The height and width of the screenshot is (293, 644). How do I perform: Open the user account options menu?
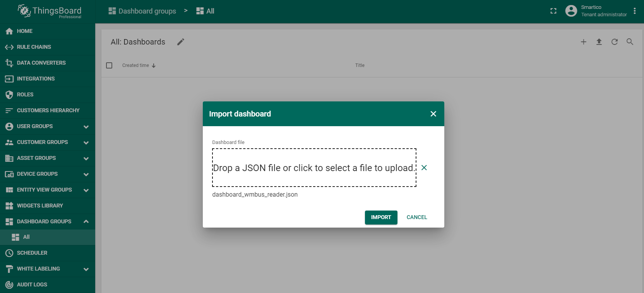[635, 11]
